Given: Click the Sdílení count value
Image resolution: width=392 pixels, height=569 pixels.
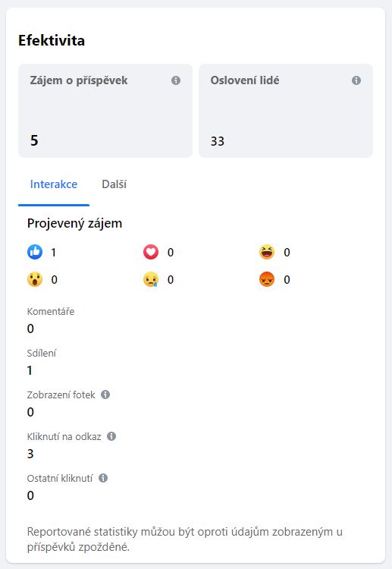Looking at the screenshot, I should coord(30,370).
